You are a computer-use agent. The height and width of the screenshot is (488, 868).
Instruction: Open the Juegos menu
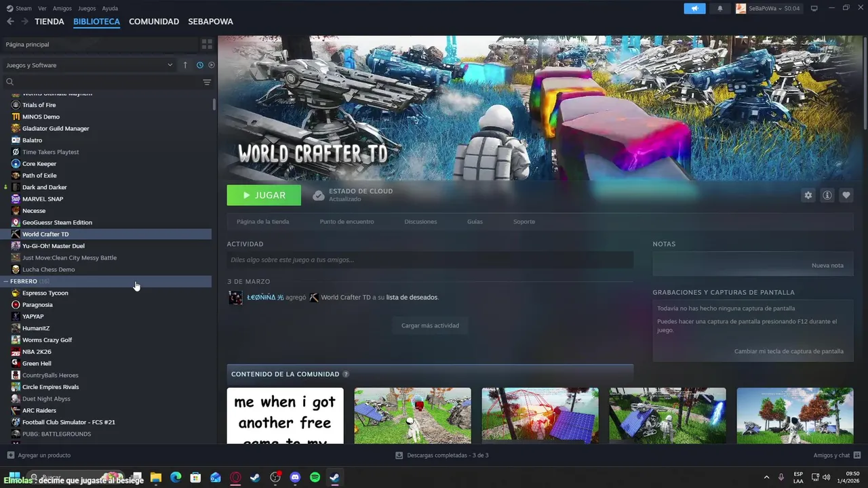[x=87, y=8]
